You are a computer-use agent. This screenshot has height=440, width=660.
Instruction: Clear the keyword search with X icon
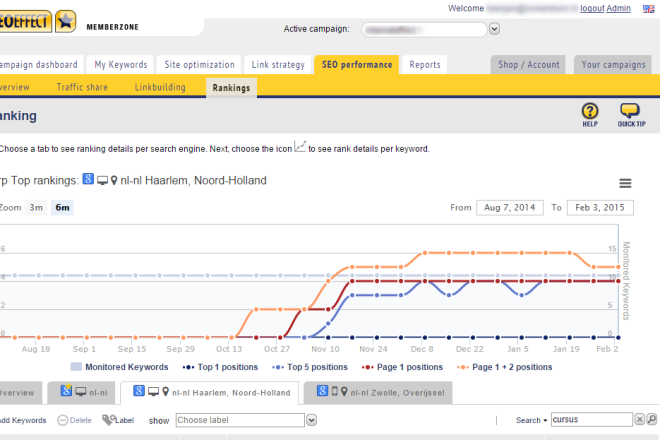point(640,420)
